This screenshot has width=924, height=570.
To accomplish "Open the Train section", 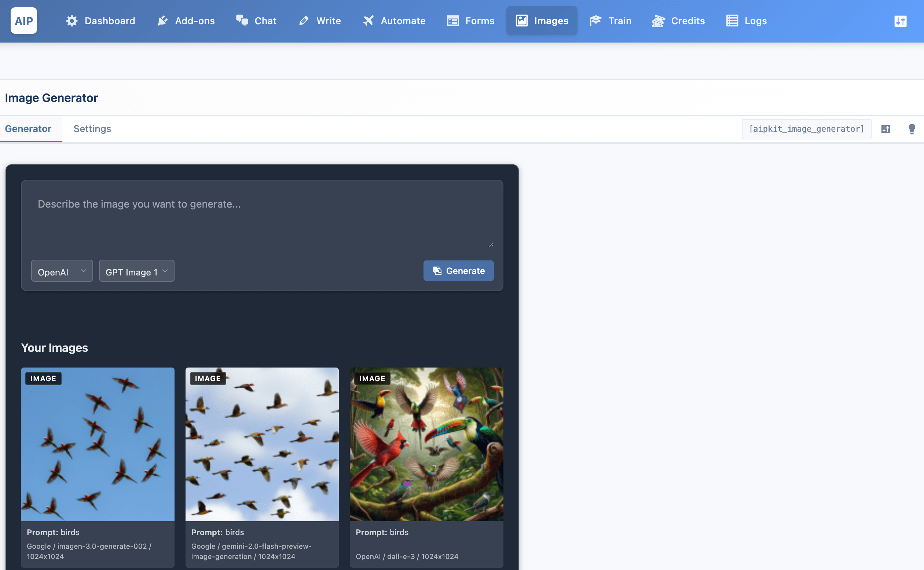I will 610,21.
